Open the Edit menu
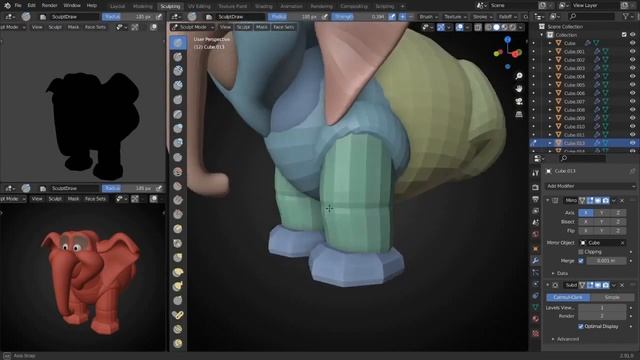 (31, 6)
